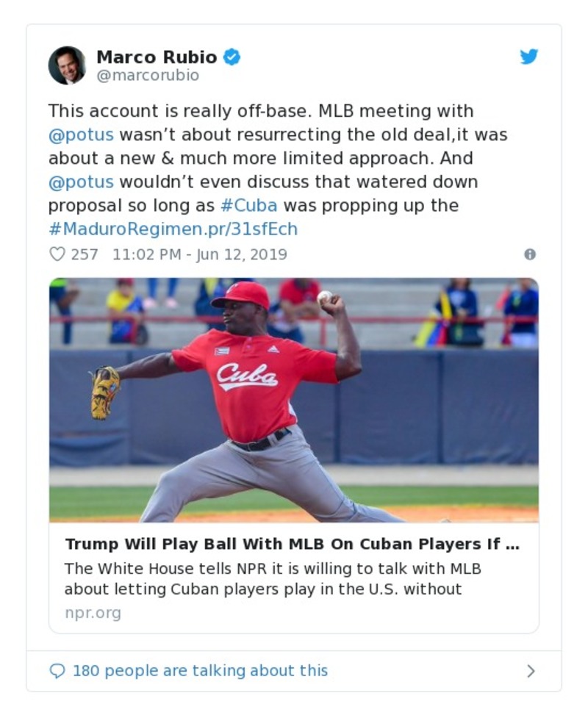Click the @potus mention before "wouldn't"
The height and width of the screenshot is (721, 588).
[x=81, y=182]
